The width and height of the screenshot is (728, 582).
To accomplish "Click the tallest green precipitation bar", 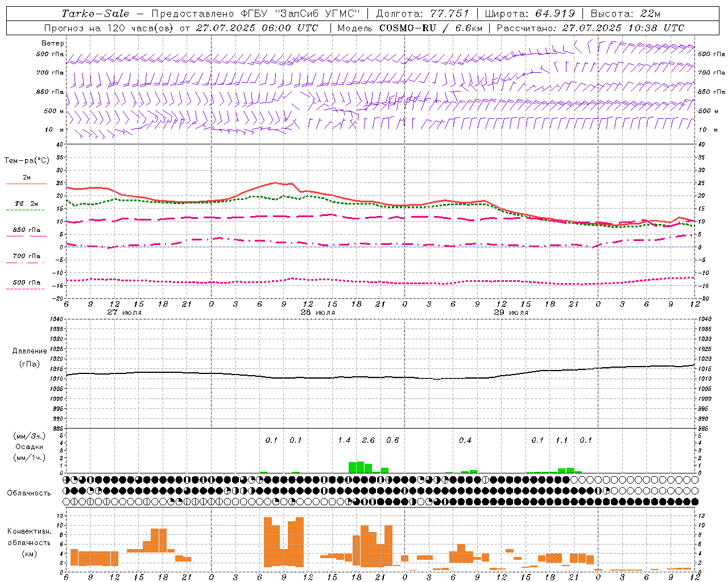I will 360,467.
